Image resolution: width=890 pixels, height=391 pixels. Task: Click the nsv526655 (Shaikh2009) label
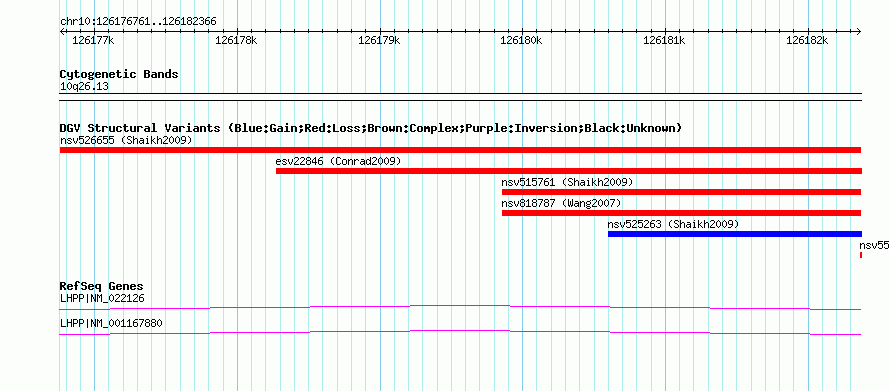[x=127, y=140]
